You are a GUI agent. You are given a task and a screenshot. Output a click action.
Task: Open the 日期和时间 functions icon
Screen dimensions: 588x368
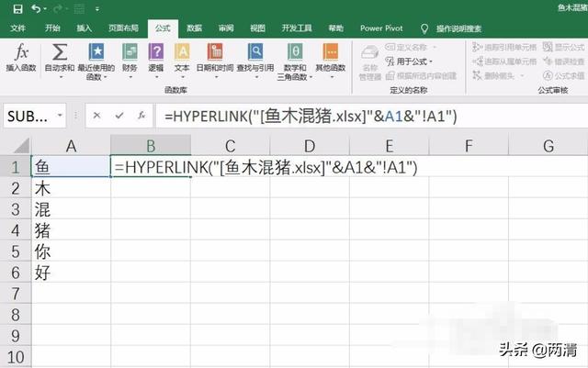click(x=215, y=51)
